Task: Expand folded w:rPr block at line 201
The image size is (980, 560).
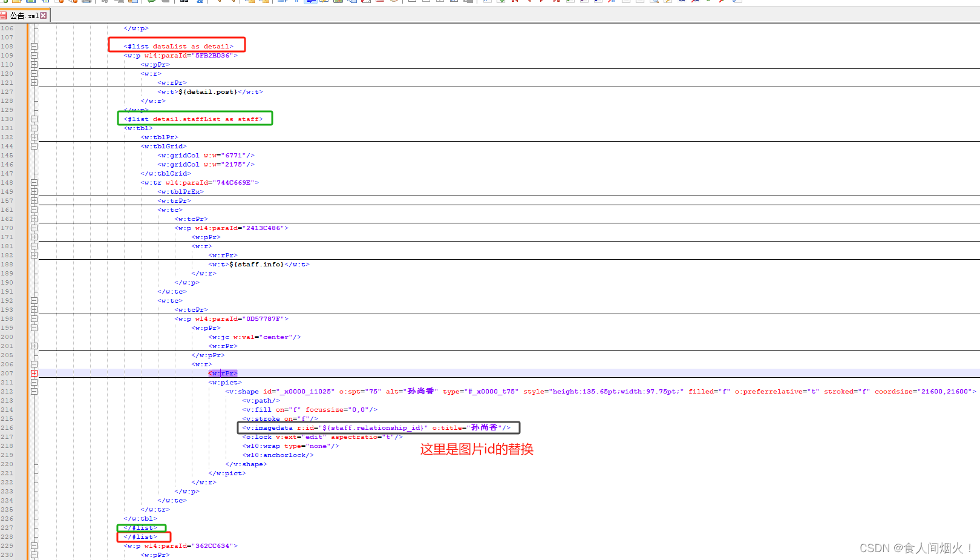Action: 34,346
